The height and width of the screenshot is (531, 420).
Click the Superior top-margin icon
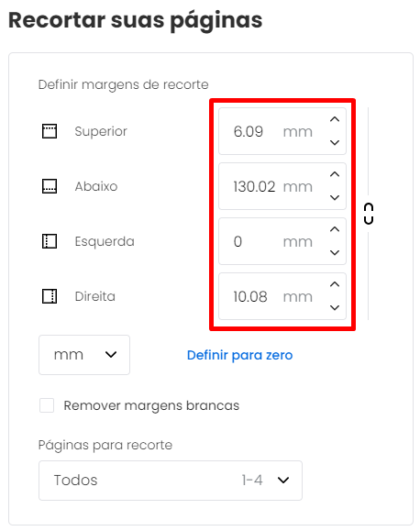[x=50, y=131]
